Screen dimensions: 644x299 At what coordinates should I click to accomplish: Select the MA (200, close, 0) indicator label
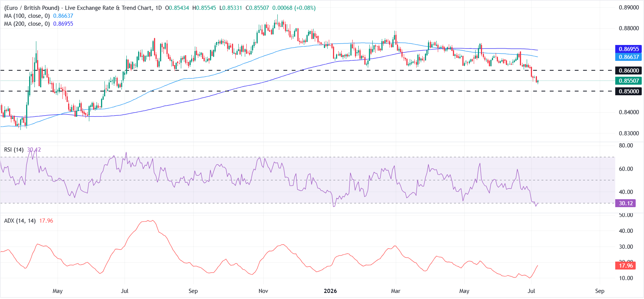[x=27, y=24]
